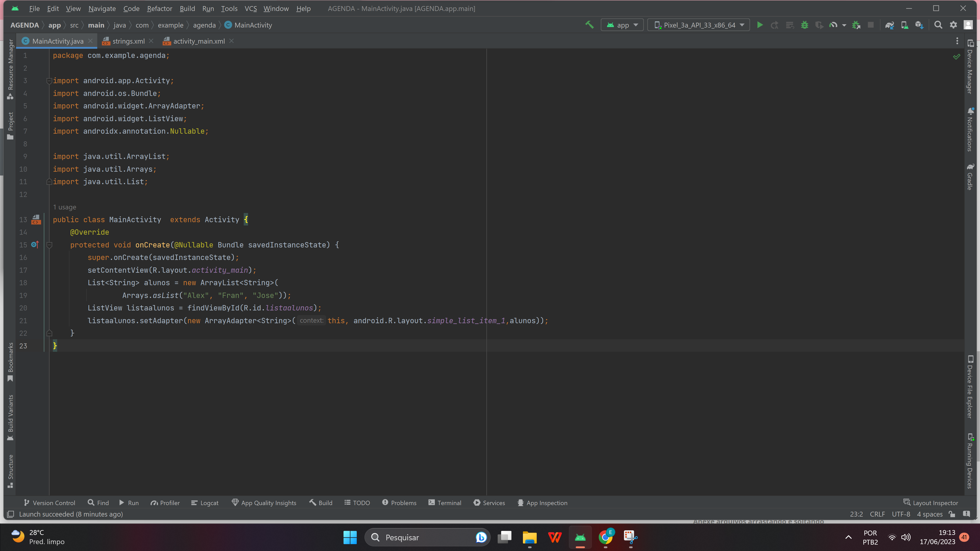The width and height of the screenshot is (980, 551).
Task: Click the user account avatar icon
Action: pos(968,25)
